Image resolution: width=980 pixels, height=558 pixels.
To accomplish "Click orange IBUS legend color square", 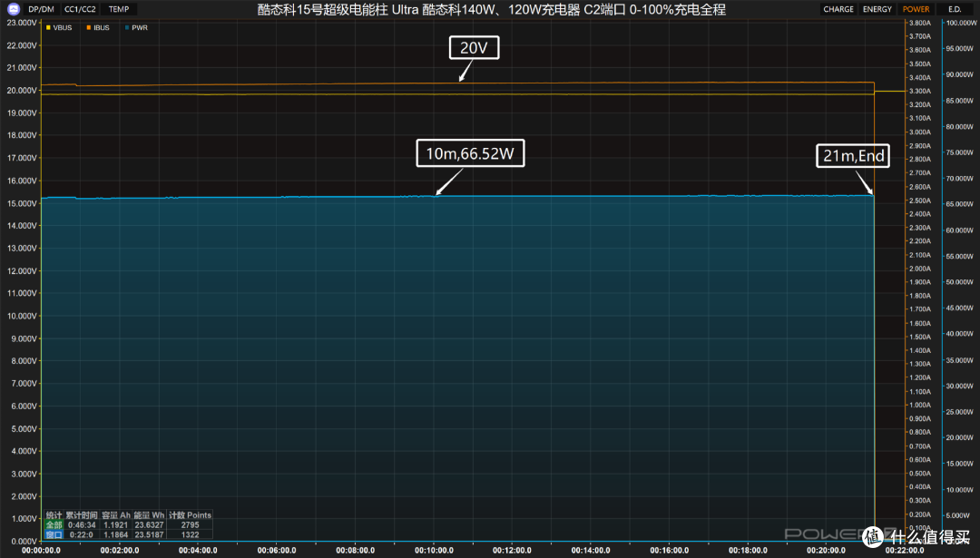I will click(89, 27).
